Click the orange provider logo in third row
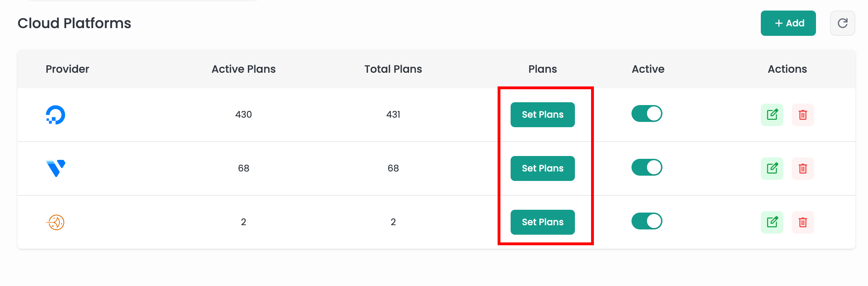 [56, 222]
